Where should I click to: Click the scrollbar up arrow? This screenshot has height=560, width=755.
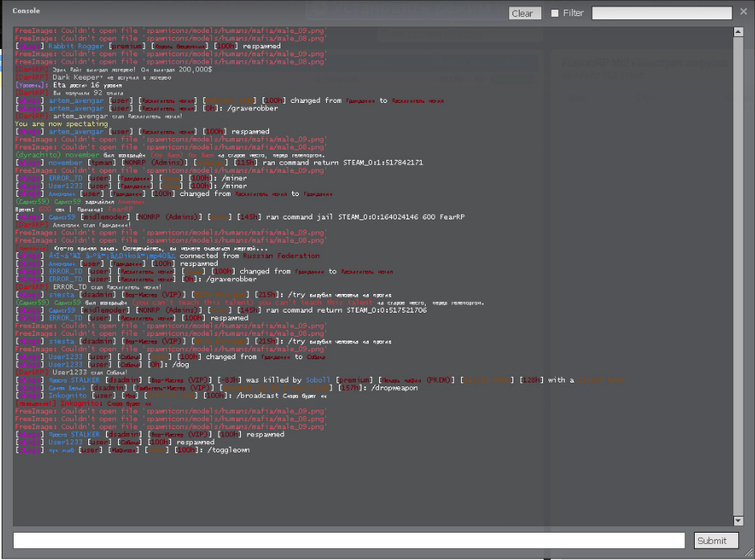point(739,31)
